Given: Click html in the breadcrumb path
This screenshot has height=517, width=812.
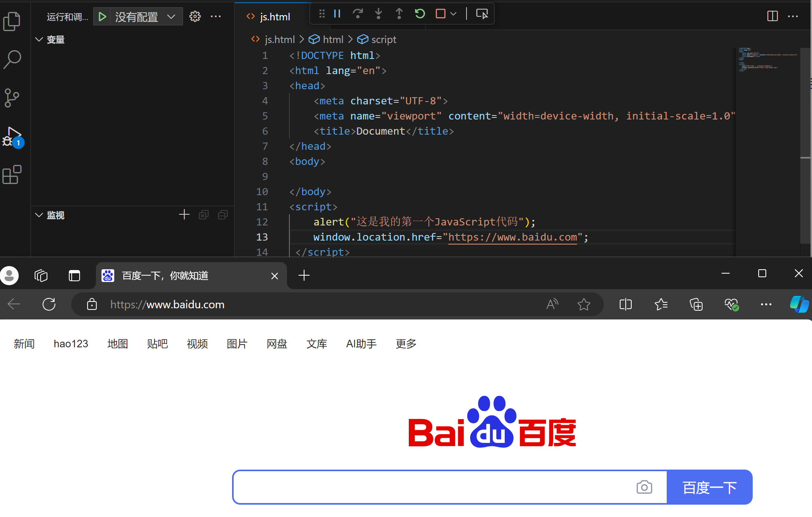Looking at the screenshot, I should click(x=333, y=39).
